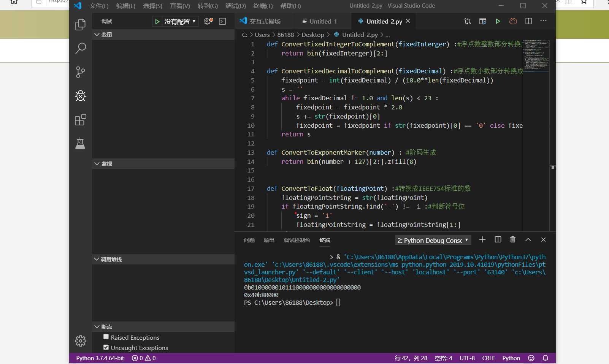Open the Debug view bug icon
This screenshot has width=609, height=364.
[x=80, y=96]
